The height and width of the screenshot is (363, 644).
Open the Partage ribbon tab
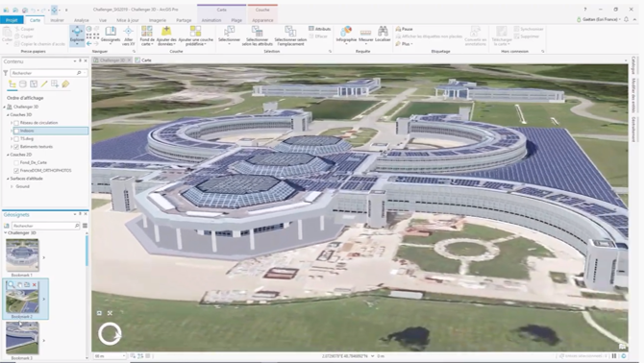point(184,20)
